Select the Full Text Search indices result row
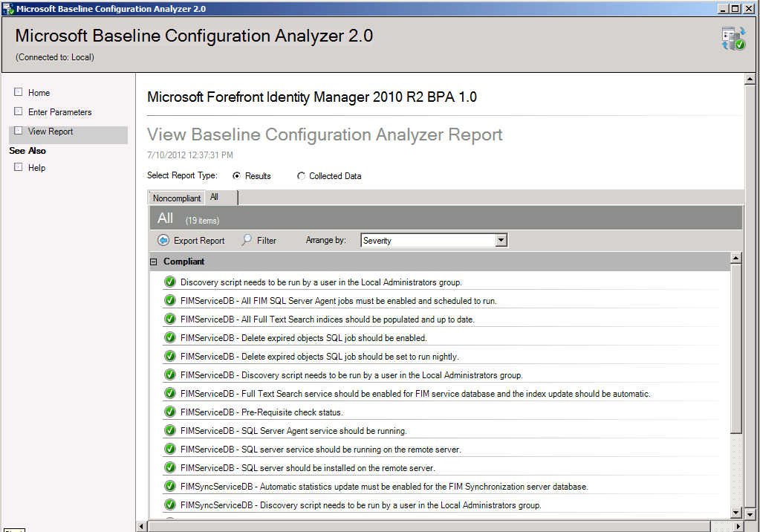760x532 pixels. 327,319
